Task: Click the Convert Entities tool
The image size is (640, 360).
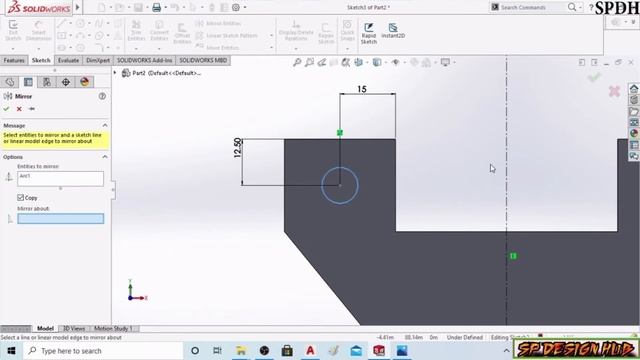Action: [x=159, y=31]
